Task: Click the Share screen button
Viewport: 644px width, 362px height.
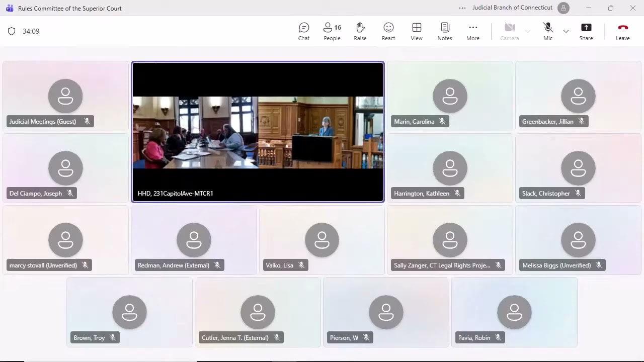Action: click(586, 31)
